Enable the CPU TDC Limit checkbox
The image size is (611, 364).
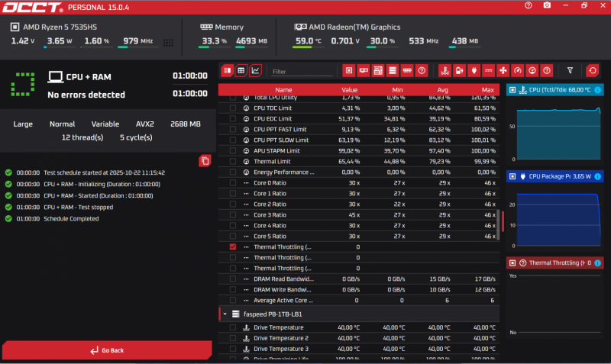(233, 108)
